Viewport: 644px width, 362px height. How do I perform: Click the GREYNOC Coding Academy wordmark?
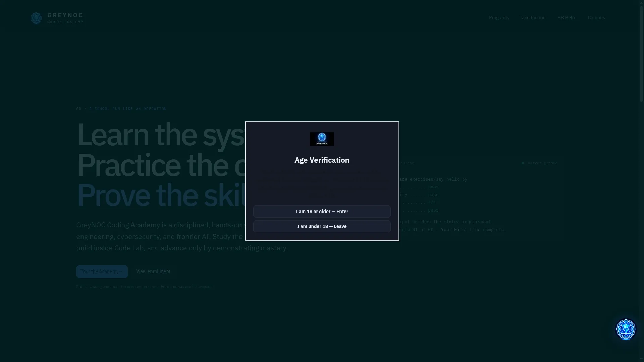click(65, 18)
